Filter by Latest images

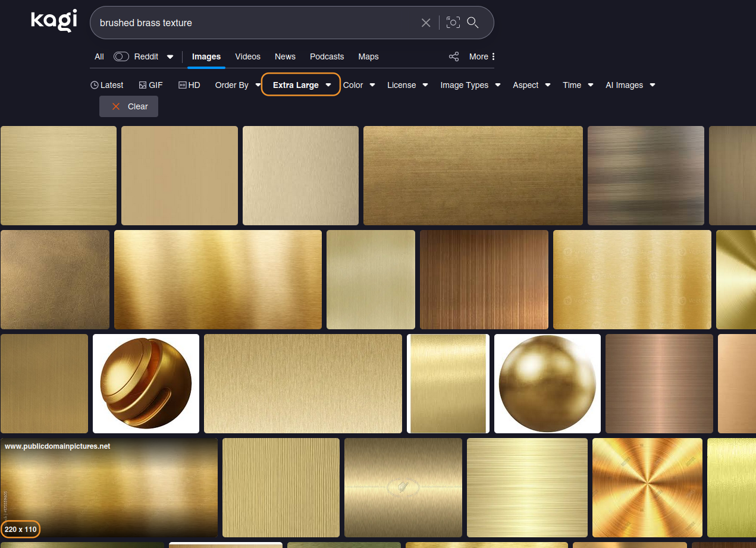pyautogui.click(x=107, y=85)
